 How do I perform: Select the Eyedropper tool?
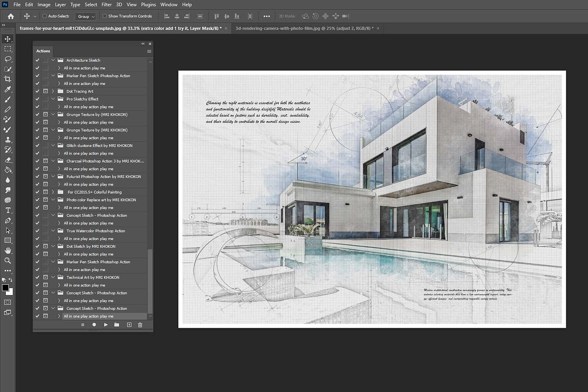[7, 89]
